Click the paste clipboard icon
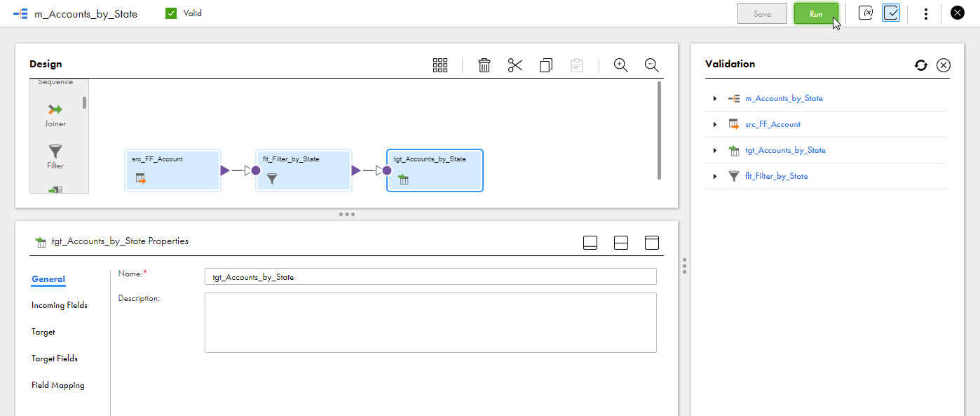The width and height of the screenshot is (980, 416). point(577,65)
